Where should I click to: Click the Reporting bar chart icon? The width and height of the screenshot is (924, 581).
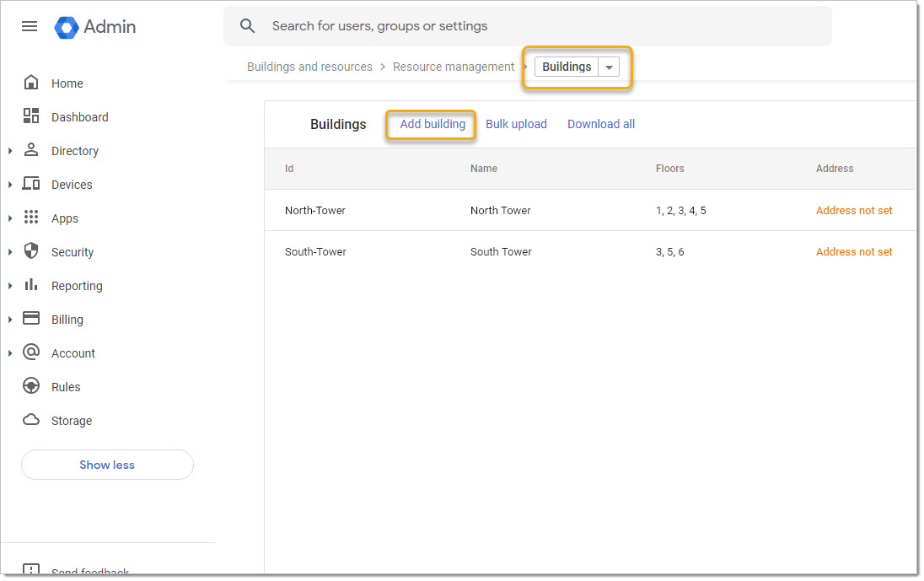pos(31,285)
